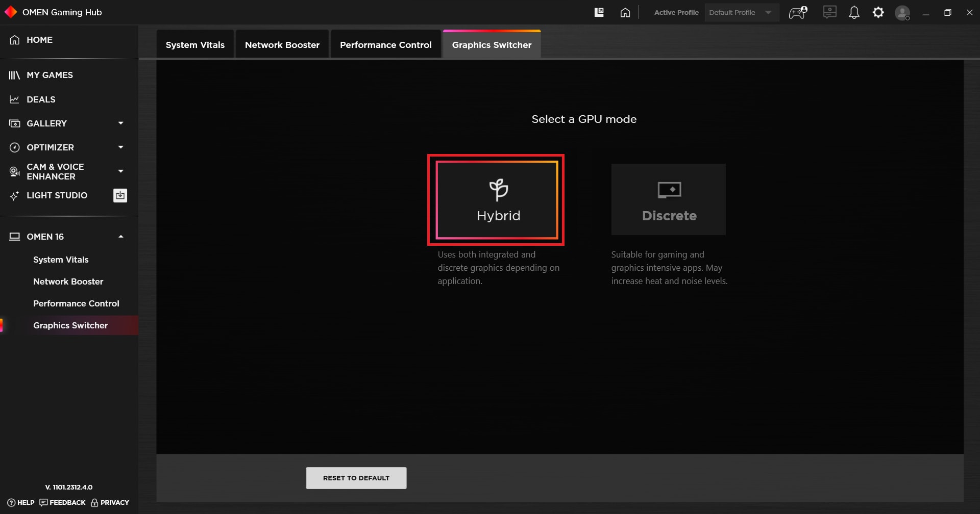
Task: Open the gamepad player profile icon
Action: (798, 12)
